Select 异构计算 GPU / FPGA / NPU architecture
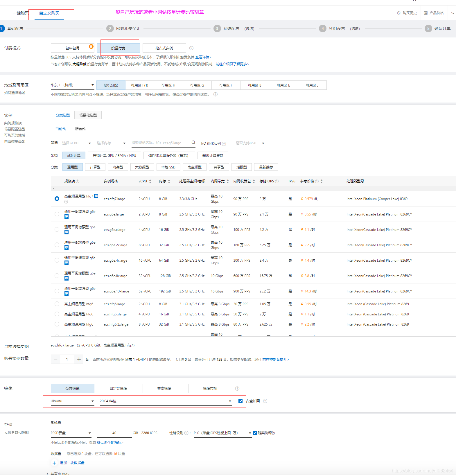This screenshot has width=456, height=476. (114, 156)
